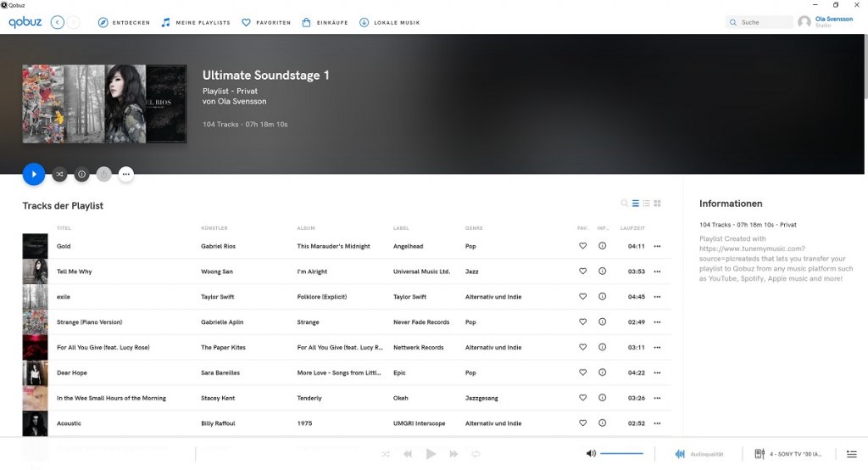Mute with the speaker volume icon
The width and height of the screenshot is (868, 470).
point(591,453)
